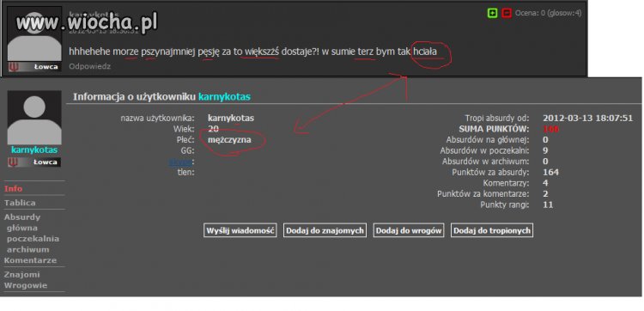Click the Dodaj do wrogów button
The height and width of the screenshot is (311, 644).
coord(409,230)
